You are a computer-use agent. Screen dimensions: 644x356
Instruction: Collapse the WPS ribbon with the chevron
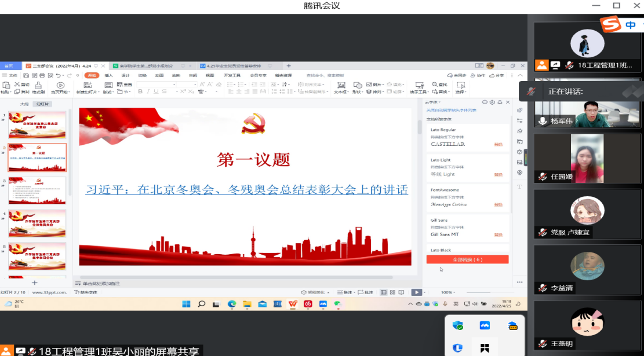tap(521, 75)
